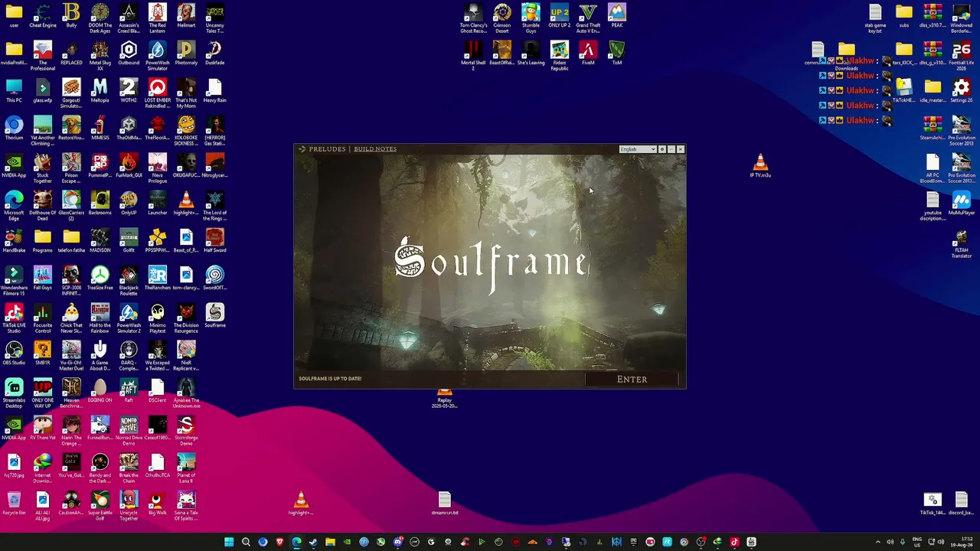Select the Neva Prologue desktop shortcut

(x=158, y=168)
